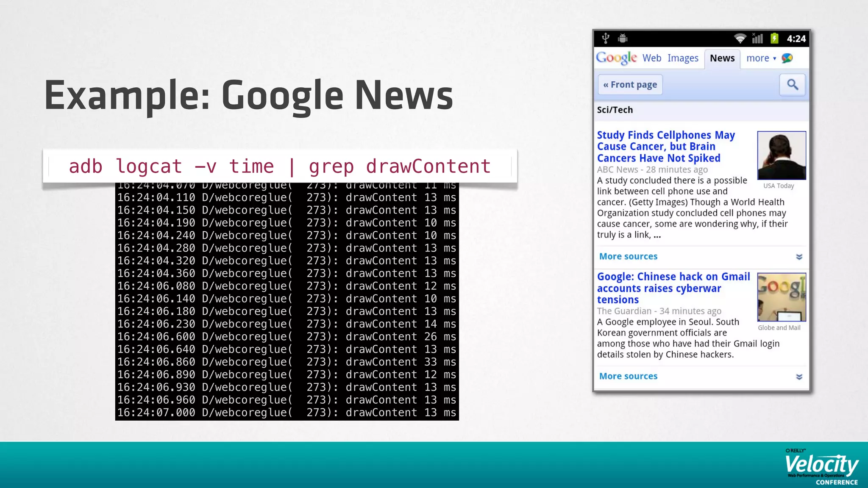Select the News tab

(722, 58)
